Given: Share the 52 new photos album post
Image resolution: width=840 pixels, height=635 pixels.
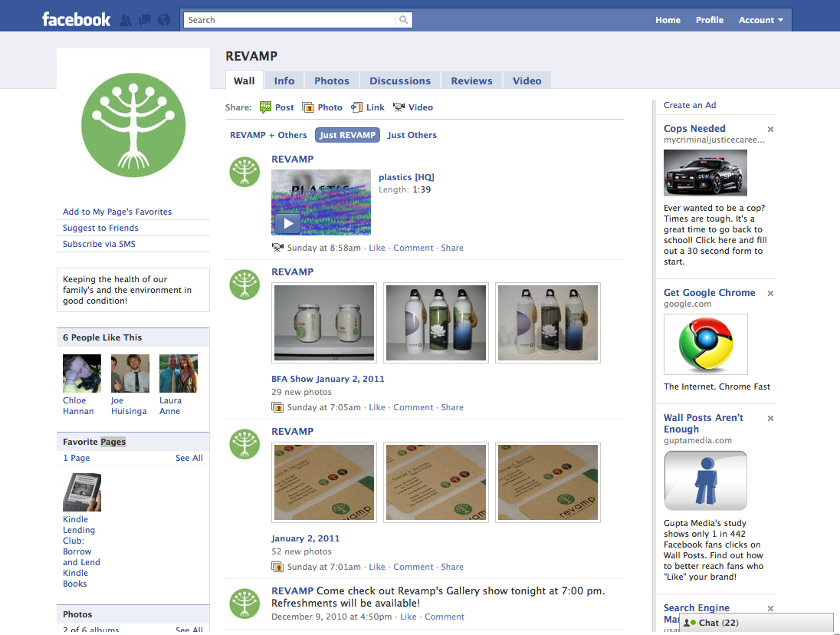Looking at the screenshot, I should 452,567.
